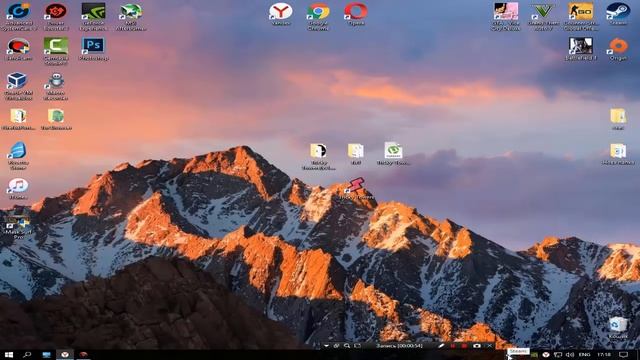This screenshot has width=640, height=360.
Task: Switch to Yandex browser in the taskbar
Action: [65, 355]
